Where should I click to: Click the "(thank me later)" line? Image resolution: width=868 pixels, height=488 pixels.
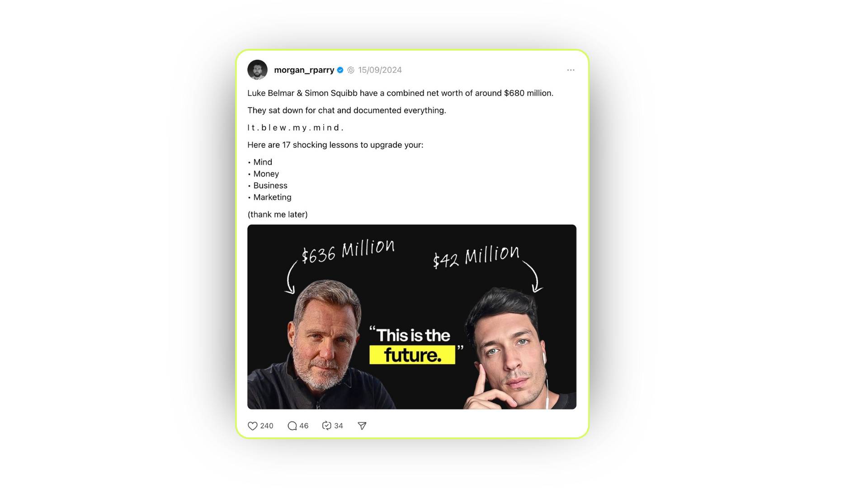pyautogui.click(x=278, y=215)
